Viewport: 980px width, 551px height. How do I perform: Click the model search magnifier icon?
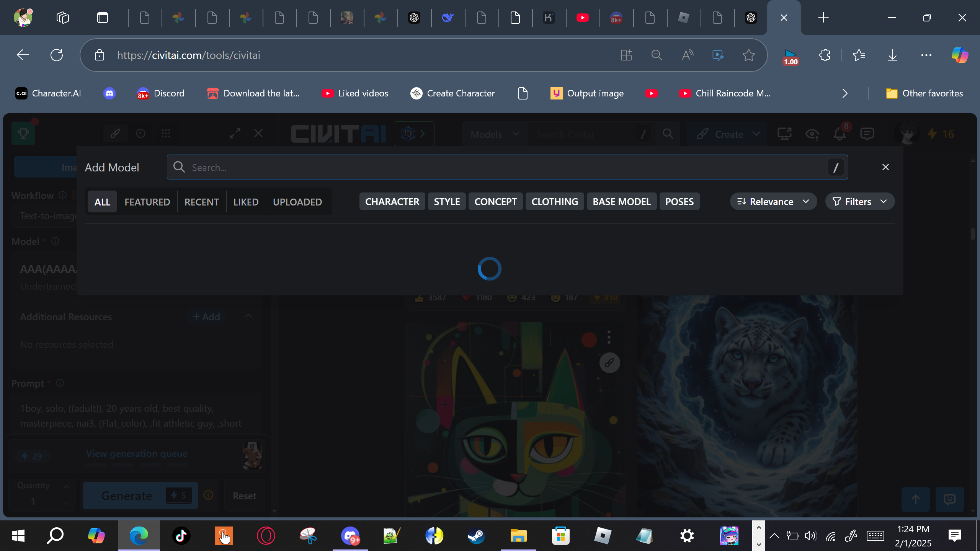[179, 167]
